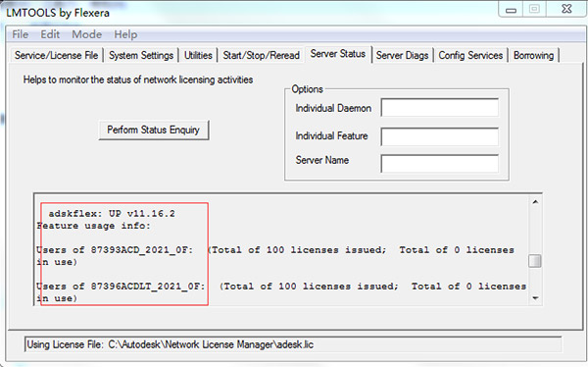Screen dimensions: 588x367
Task: Click the Feature usage info line
Action: [93, 226]
